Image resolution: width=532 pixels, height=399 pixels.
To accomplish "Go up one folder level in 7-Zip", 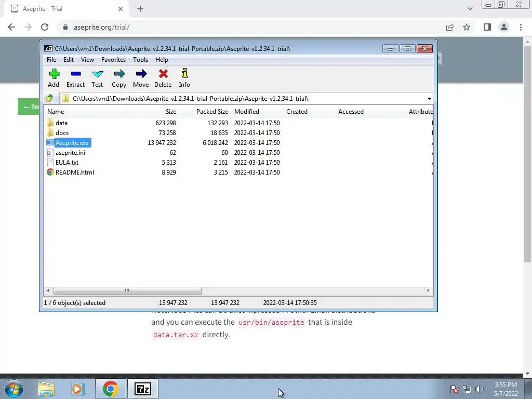I will click(50, 98).
